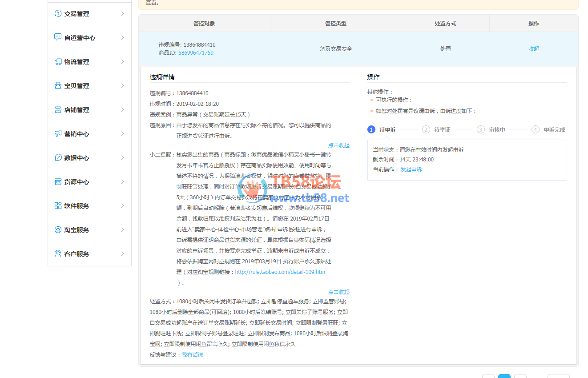The width and height of the screenshot is (588, 378).
Task: Click 点击收起 below the 小二提醒 paragraph
Action: [338, 292]
